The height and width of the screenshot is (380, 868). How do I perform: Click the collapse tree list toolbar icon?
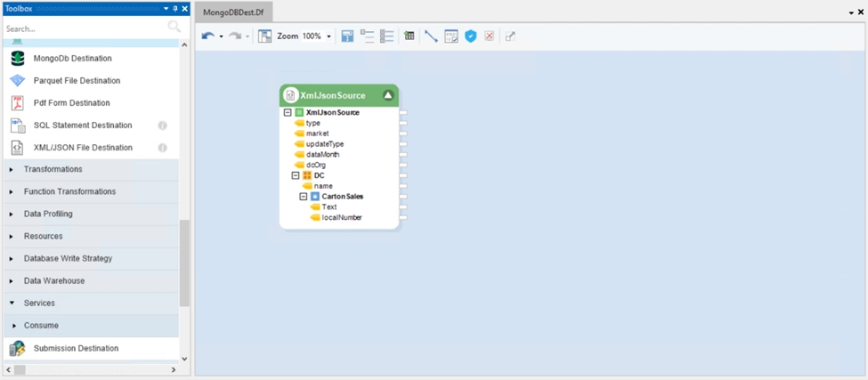tap(367, 36)
